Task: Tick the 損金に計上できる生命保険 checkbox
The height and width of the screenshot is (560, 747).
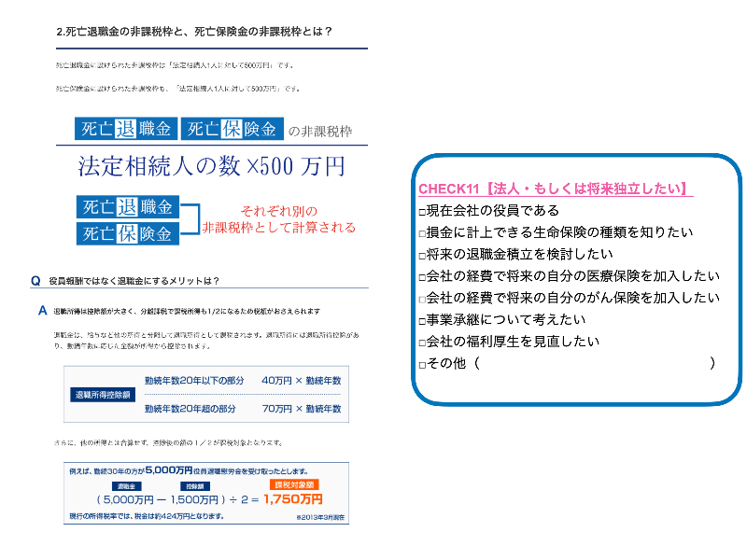Action: 423,233
